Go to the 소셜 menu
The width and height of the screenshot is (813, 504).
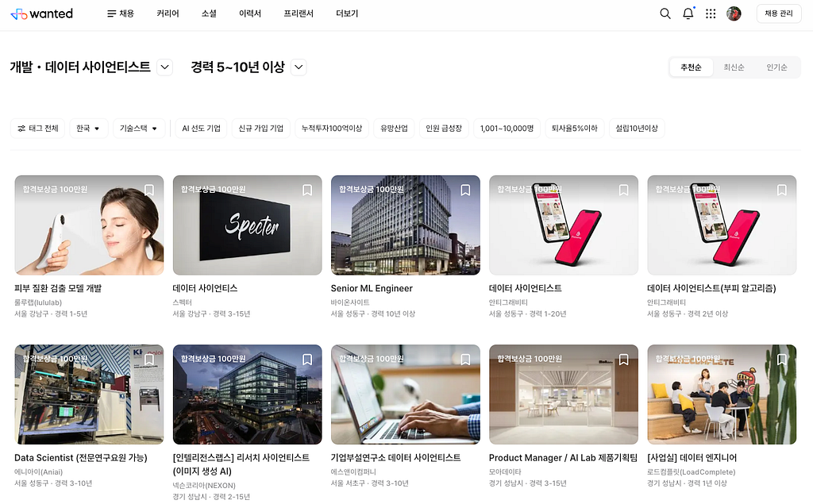point(209,14)
